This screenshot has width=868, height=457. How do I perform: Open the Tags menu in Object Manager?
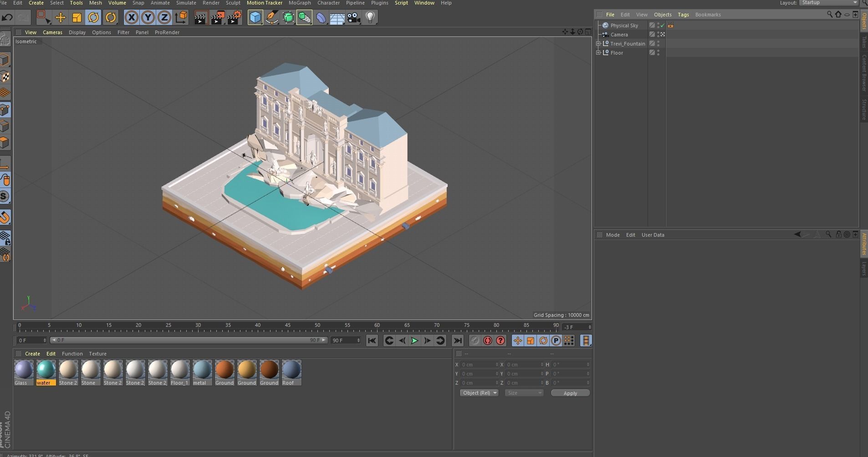click(683, 15)
